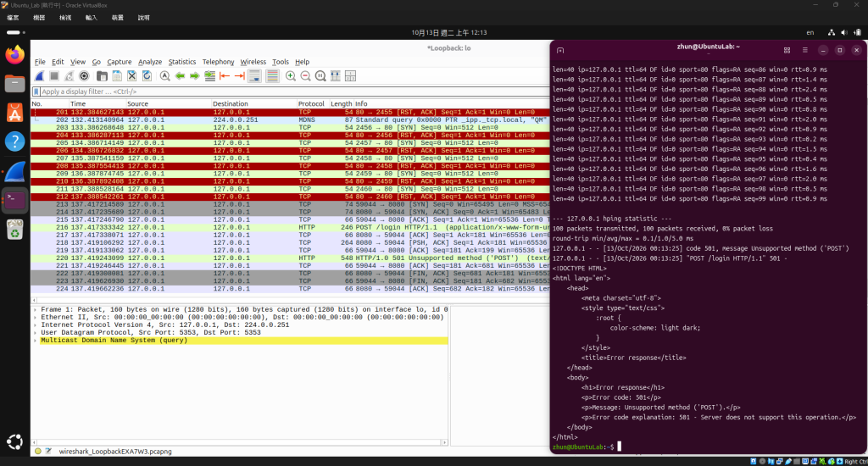Open the Go menu

pyautogui.click(x=97, y=62)
